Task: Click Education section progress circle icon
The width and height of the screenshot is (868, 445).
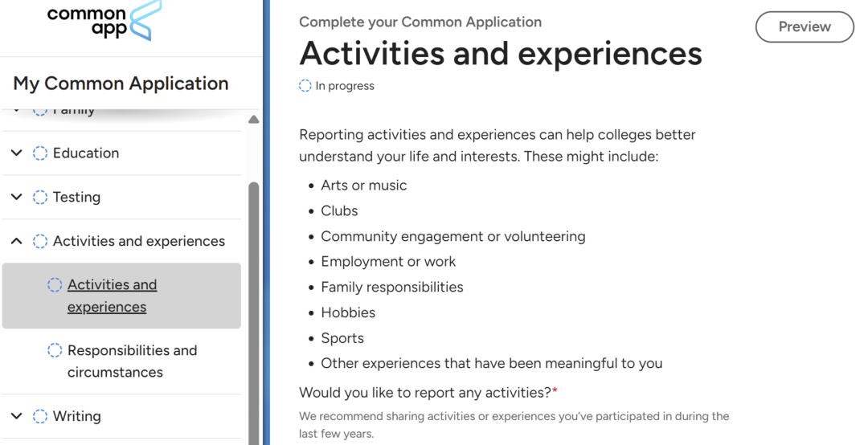Action: tap(40, 153)
